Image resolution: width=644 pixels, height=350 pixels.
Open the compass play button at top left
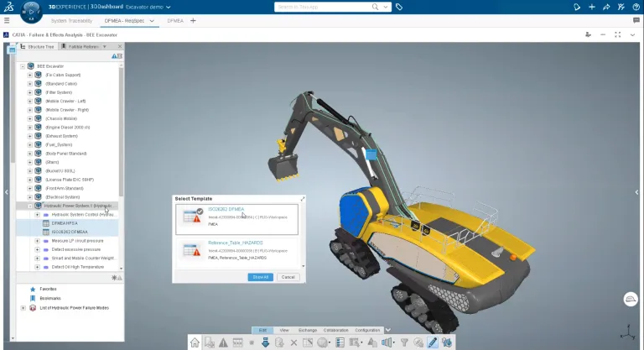point(31,12)
